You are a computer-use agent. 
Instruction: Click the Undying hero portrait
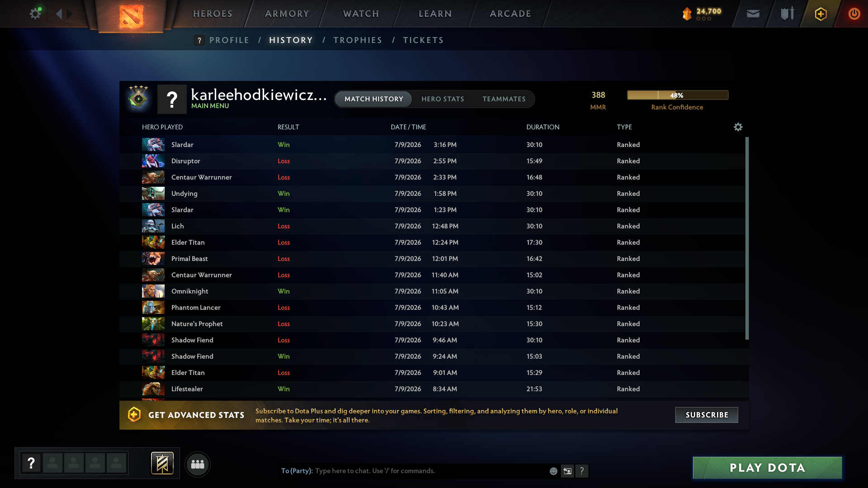tap(153, 194)
